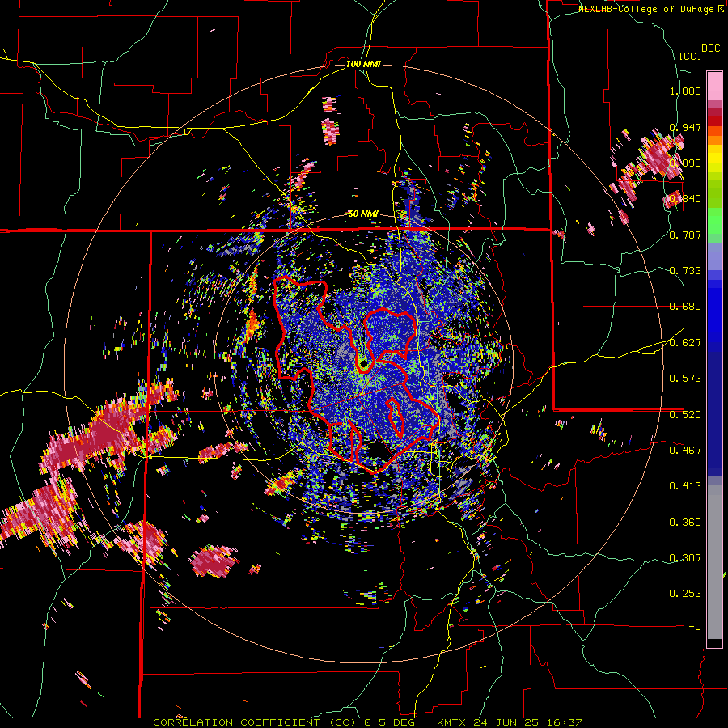Click the gray bottom section of color scale

click(714, 562)
